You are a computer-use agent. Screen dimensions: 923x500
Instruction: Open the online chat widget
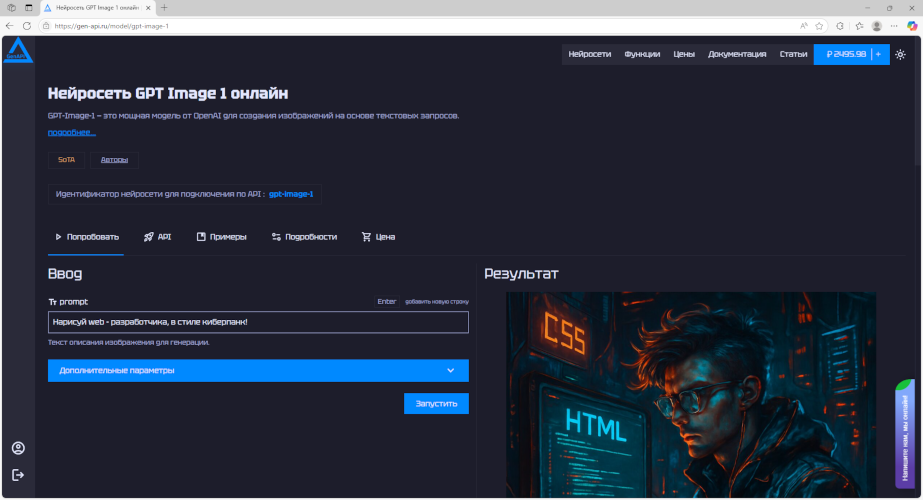[x=905, y=433]
